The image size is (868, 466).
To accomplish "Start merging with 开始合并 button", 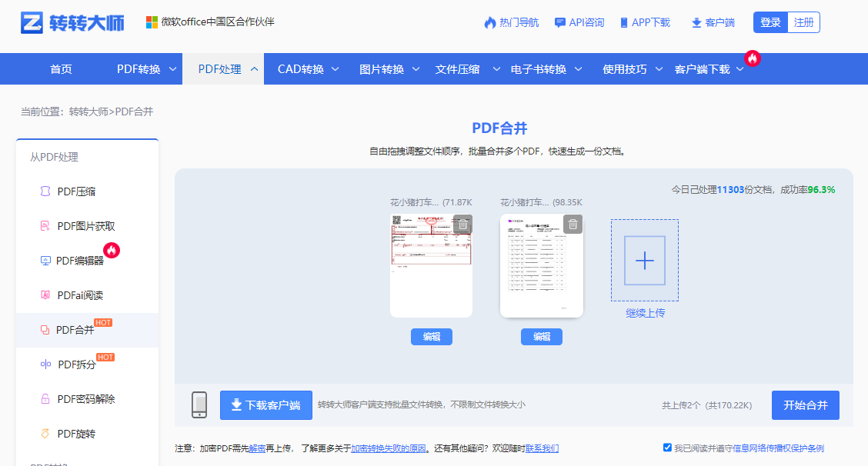I will pyautogui.click(x=806, y=405).
